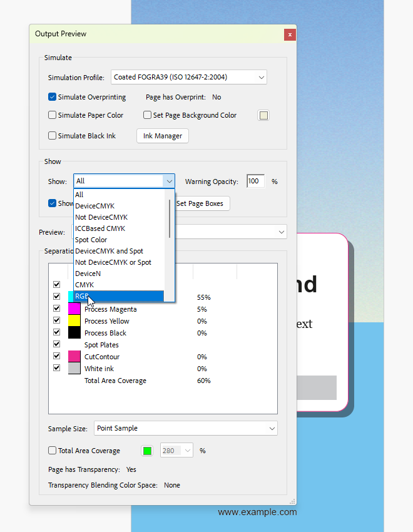The width and height of the screenshot is (413, 532).
Task: Open the Ink Manager
Action: coord(163,136)
